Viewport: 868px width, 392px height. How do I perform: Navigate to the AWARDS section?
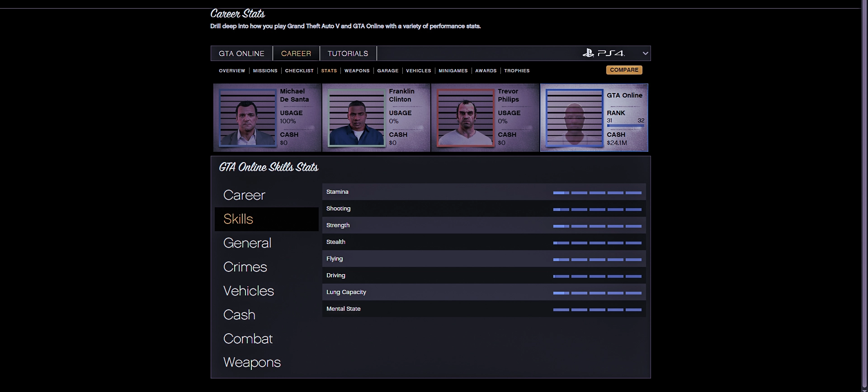pos(486,71)
